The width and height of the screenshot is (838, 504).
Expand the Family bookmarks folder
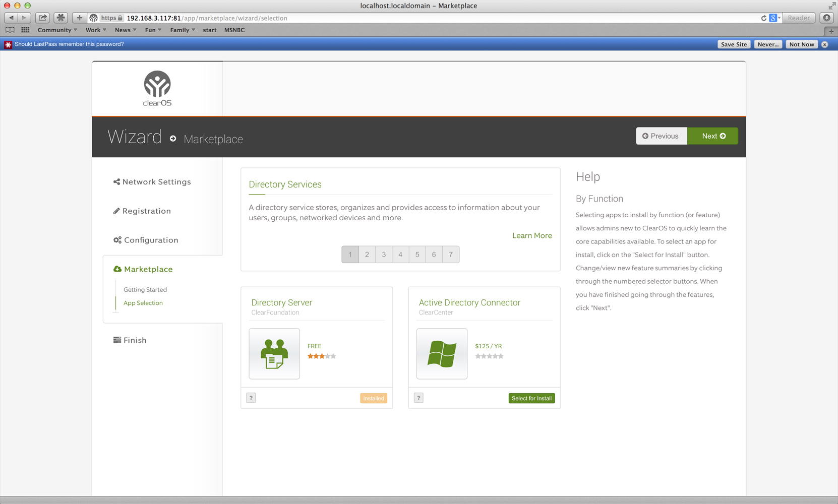(x=183, y=30)
